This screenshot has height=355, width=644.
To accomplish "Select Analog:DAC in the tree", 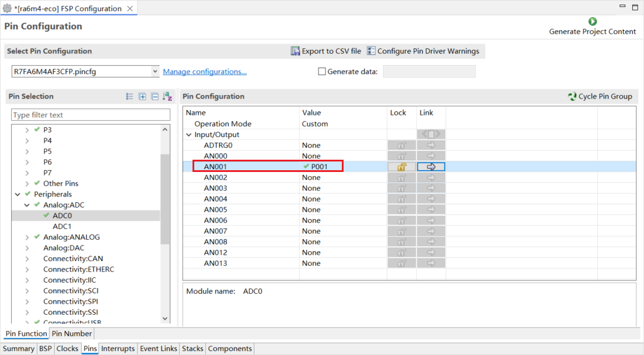I will pyautogui.click(x=64, y=248).
